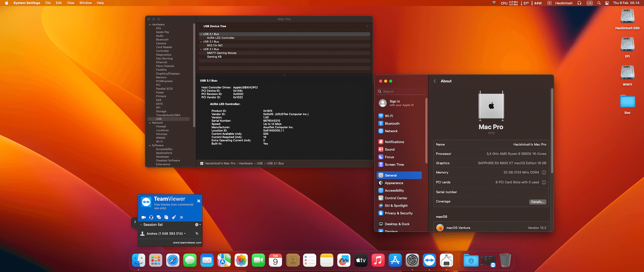Screen dimensions: 644x272
Task: Collapse the Software section in System Information
Action: [x=150, y=145]
